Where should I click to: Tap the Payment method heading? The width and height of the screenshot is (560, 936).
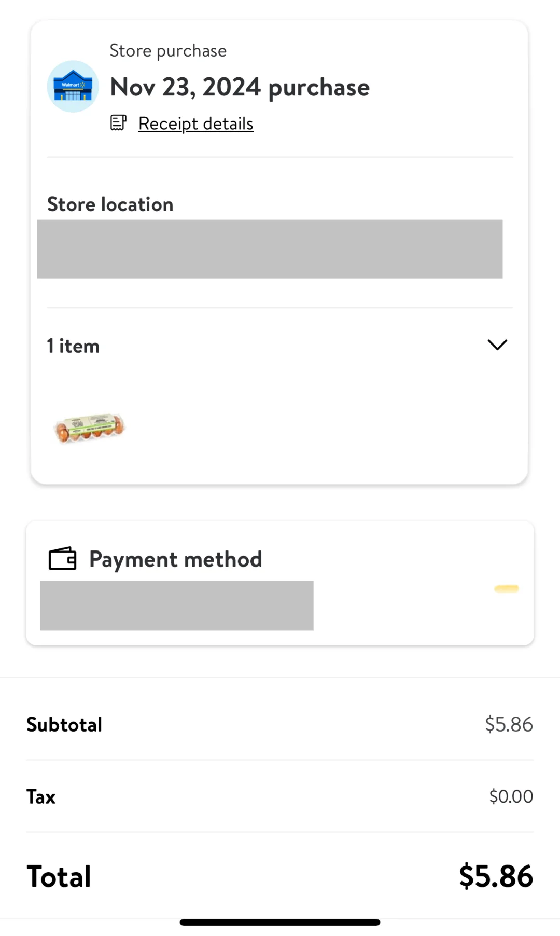175,559
